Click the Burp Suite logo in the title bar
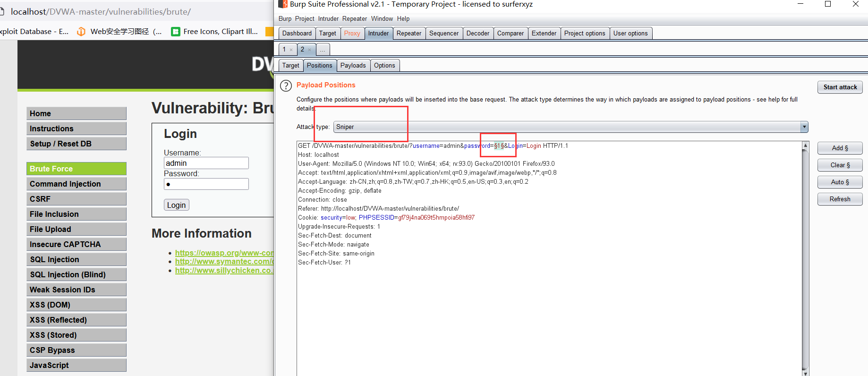This screenshot has width=868, height=376. click(x=283, y=4)
